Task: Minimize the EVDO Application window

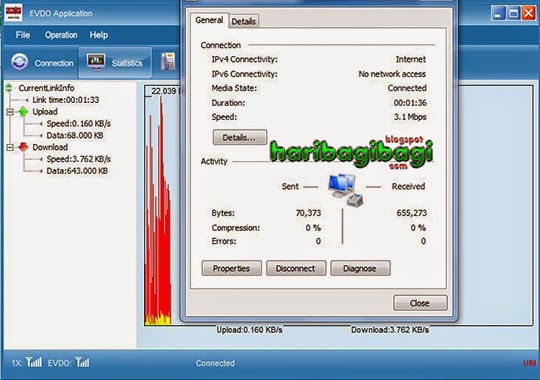Action: [x=498, y=13]
